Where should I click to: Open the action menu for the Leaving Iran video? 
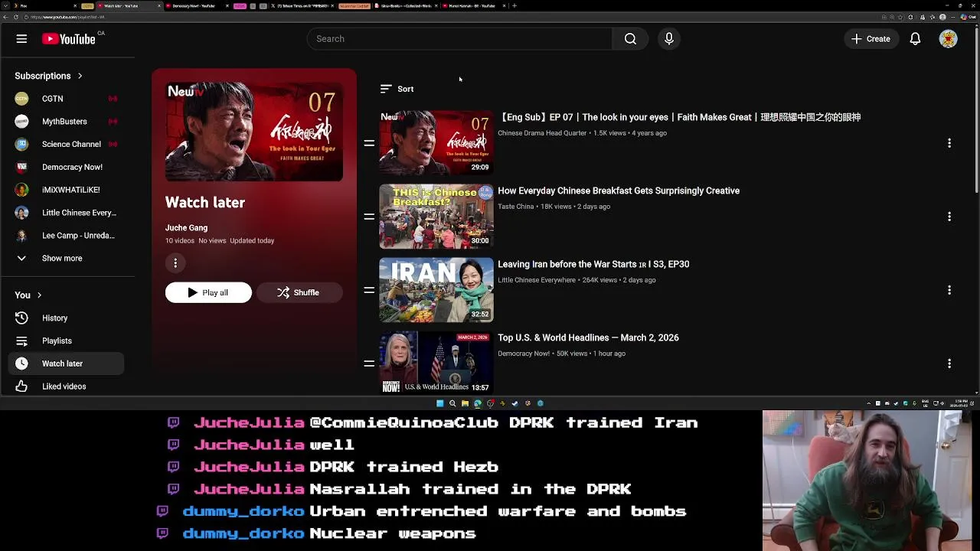pyautogui.click(x=949, y=290)
